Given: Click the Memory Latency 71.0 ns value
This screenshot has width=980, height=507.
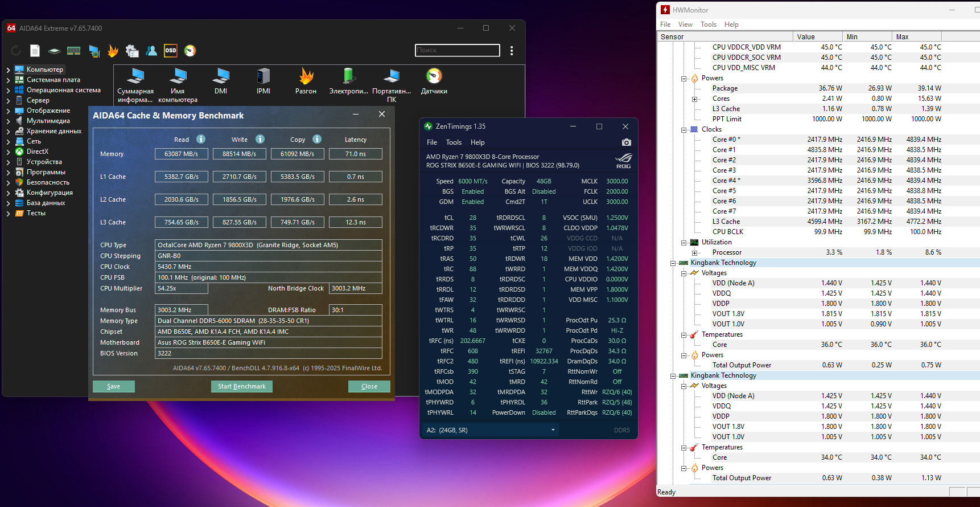Looking at the screenshot, I should point(356,154).
